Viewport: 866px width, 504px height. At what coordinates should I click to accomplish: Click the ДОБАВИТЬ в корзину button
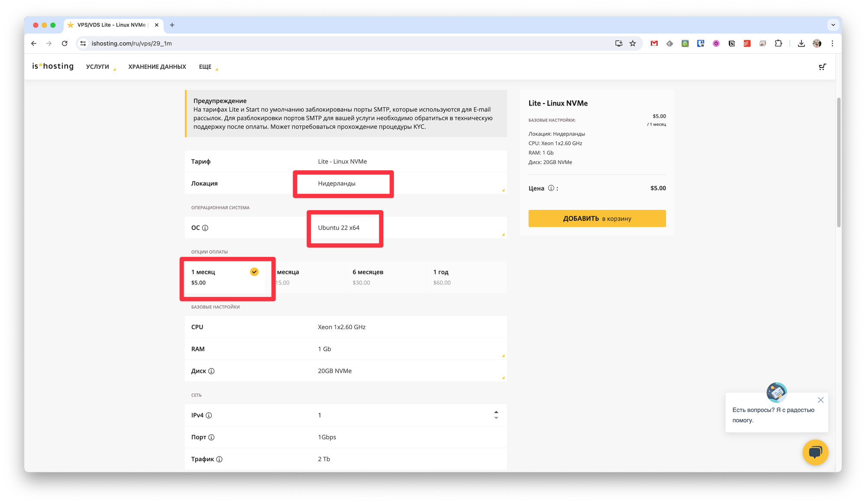[597, 218]
